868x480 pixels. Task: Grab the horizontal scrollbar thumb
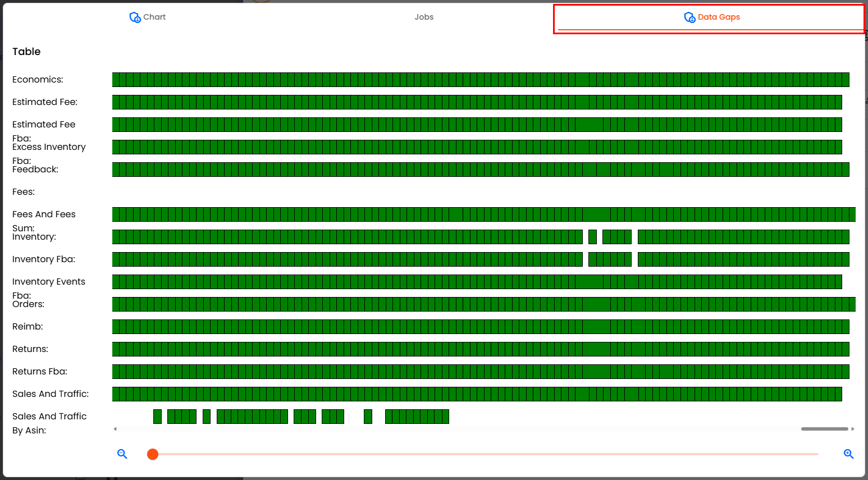point(824,429)
